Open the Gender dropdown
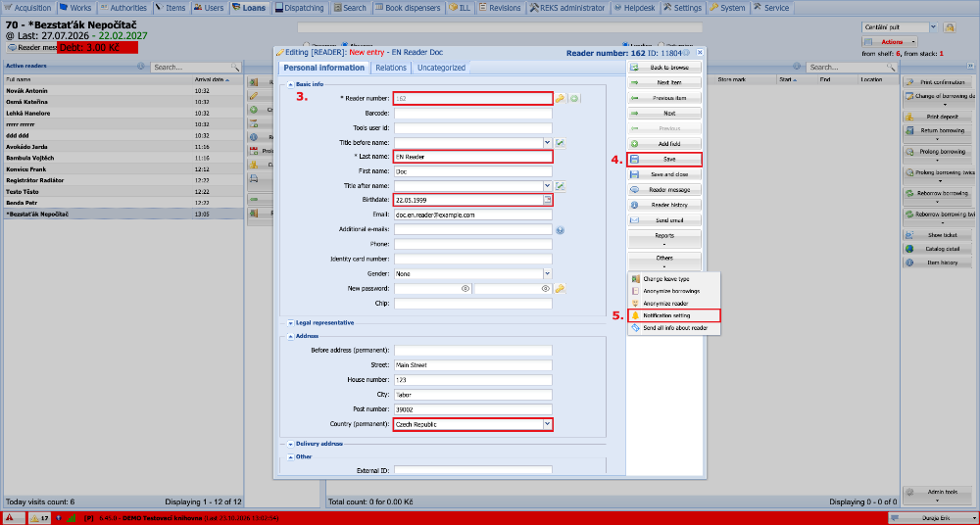 click(548, 273)
